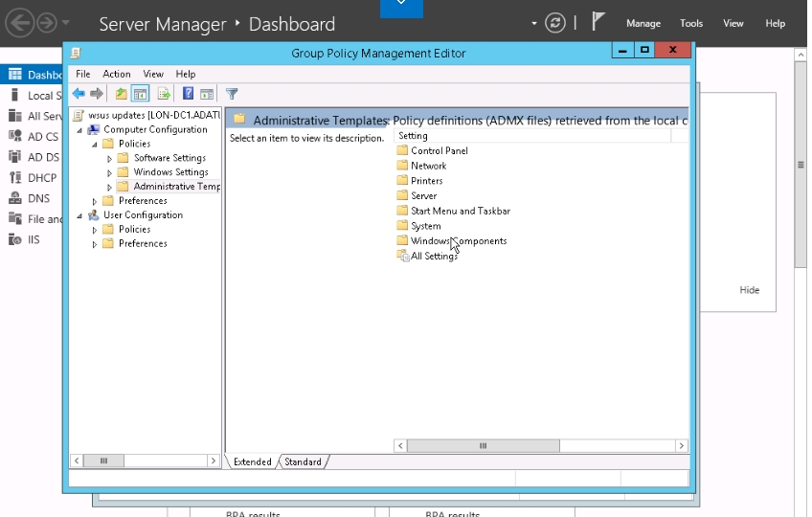
Task: Expand Software Settings tree node
Action: pyautogui.click(x=109, y=159)
